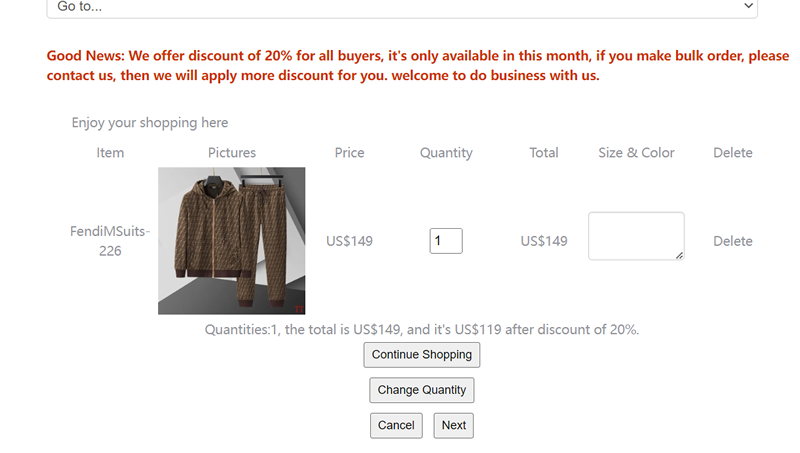The image size is (800, 453).
Task: Click the "Size & Color" column header
Action: 636,153
